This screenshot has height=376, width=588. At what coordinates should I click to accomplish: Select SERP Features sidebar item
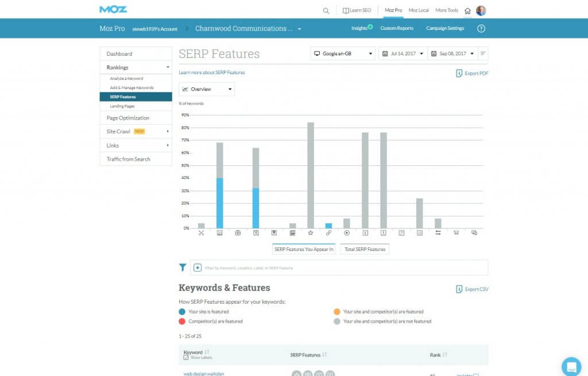pyautogui.click(x=136, y=96)
